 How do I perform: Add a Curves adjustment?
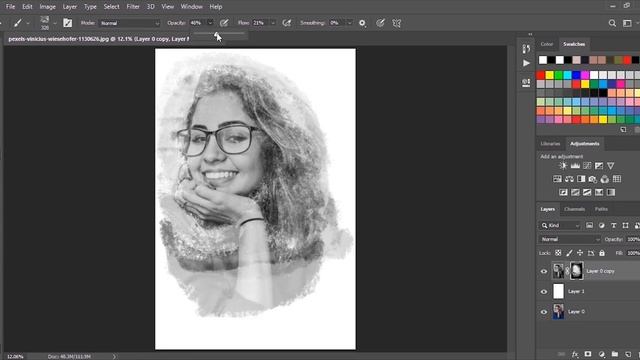[x=587, y=166]
